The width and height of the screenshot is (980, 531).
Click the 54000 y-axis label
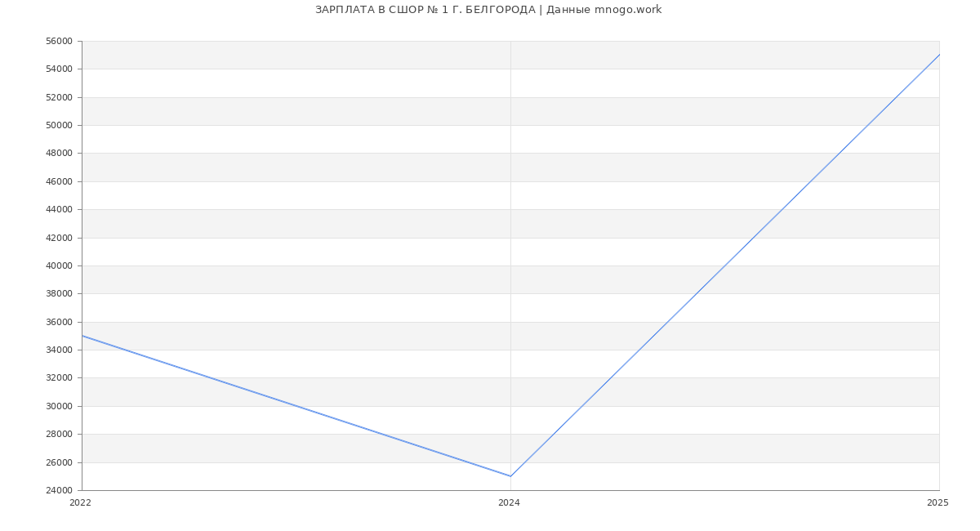pos(59,69)
